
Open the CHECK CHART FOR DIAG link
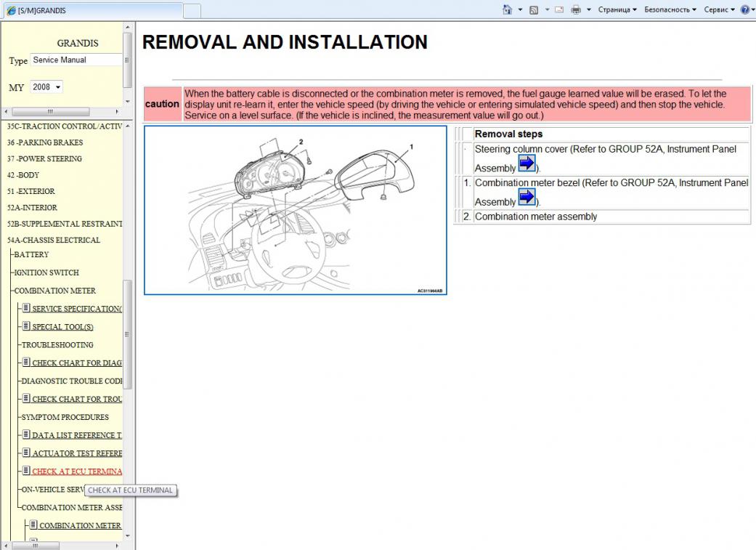coord(77,363)
